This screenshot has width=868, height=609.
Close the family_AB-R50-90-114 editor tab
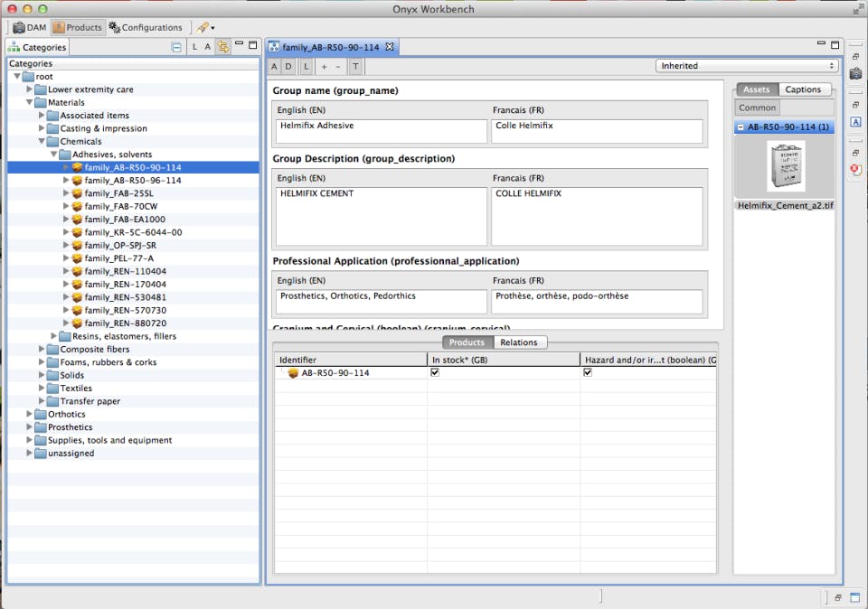[390, 46]
